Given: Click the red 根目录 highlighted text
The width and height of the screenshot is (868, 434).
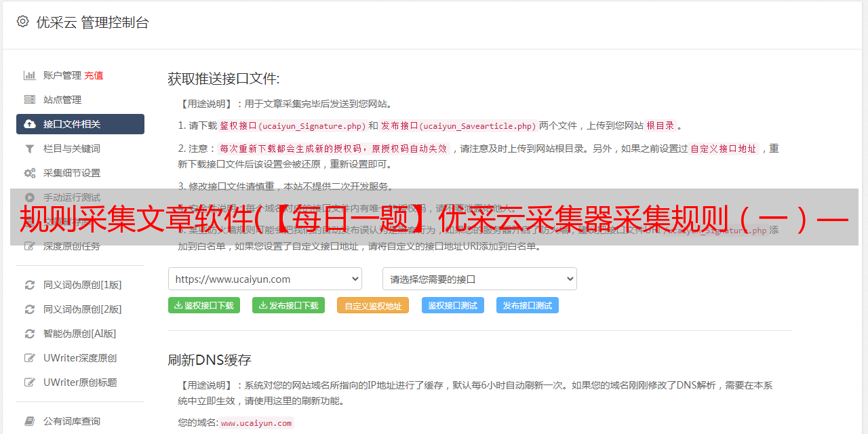Looking at the screenshot, I should [660, 125].
